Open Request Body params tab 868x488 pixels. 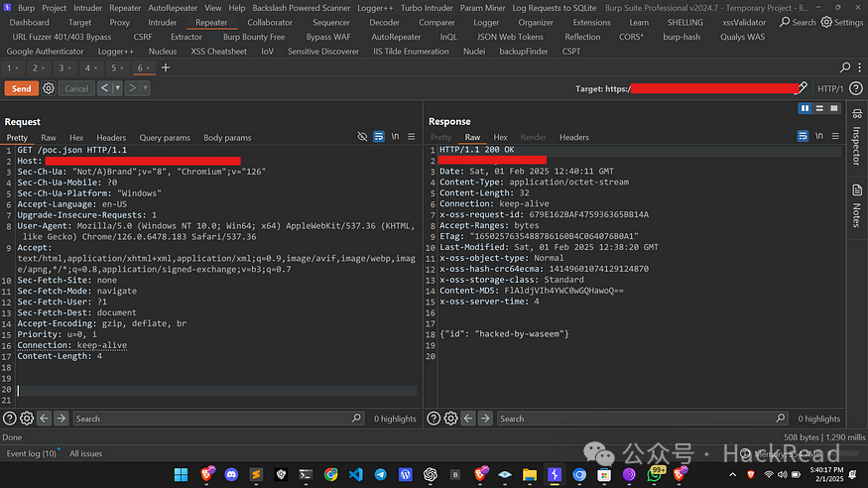coord(227,138)
